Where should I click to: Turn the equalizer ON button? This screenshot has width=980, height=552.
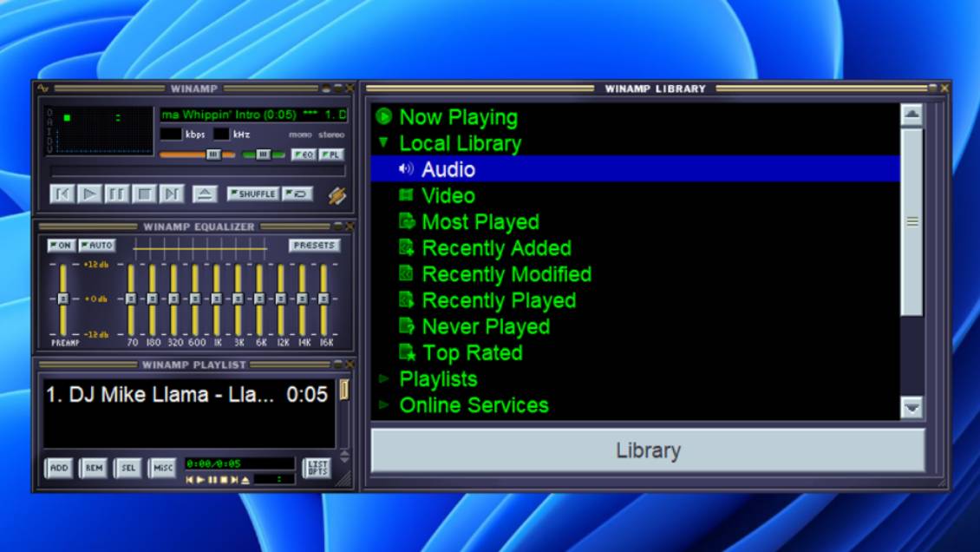point(61,246)
